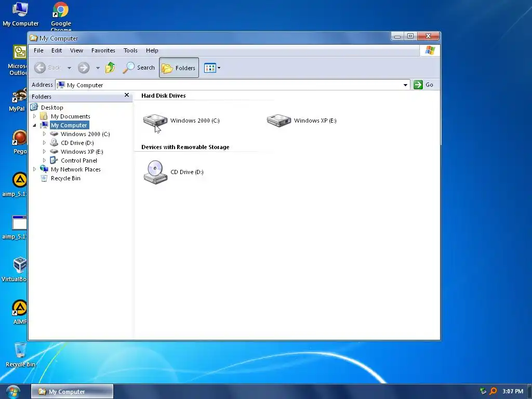Click Hard Disk Drives group header
532x399 pixels.
tap(164, 96)
